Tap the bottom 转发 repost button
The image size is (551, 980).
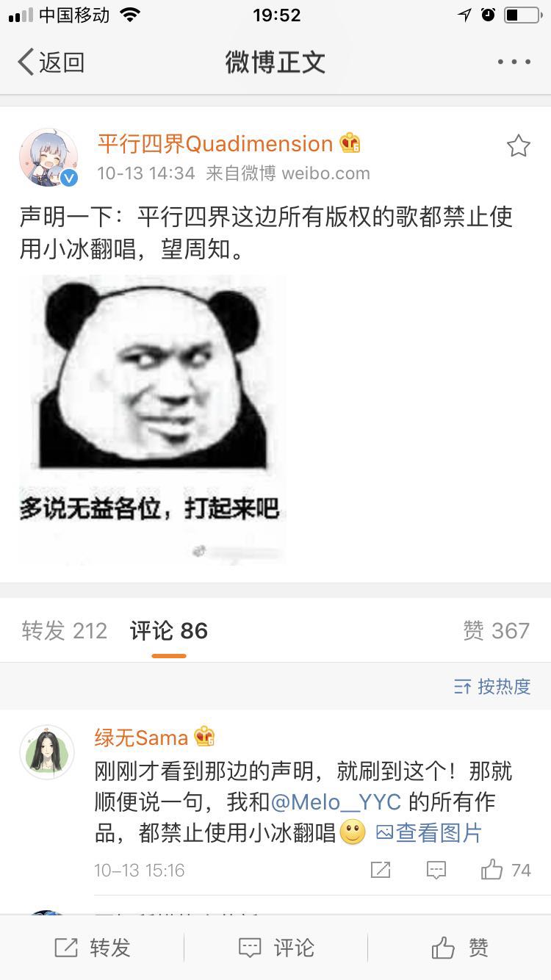pos(92,948)
